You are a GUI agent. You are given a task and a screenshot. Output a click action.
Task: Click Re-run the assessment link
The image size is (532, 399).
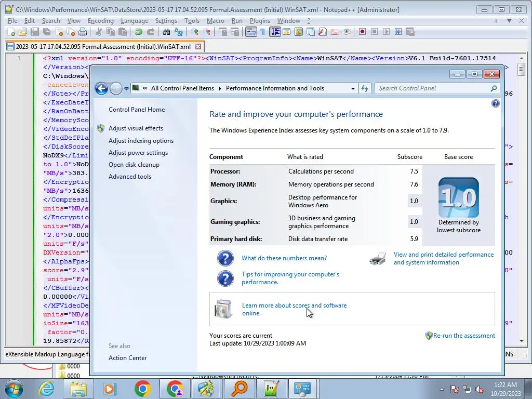tap(464, 336)
